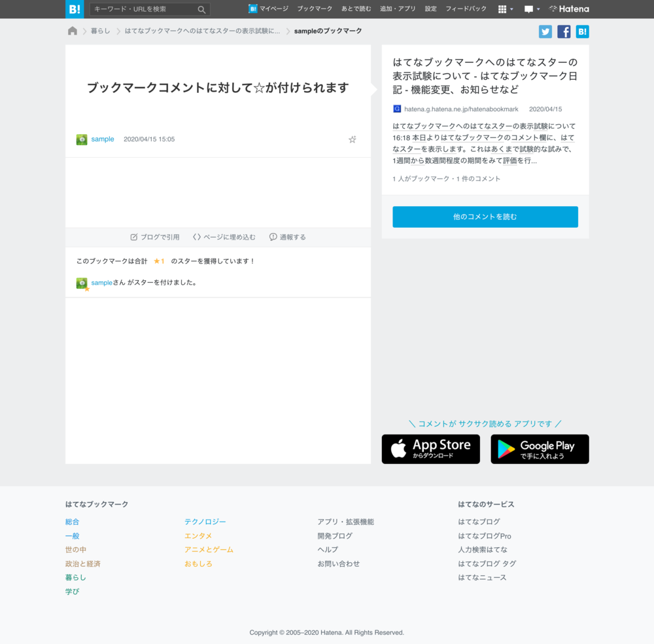Open あとで読む in the top navigation
The height and width of the screenshot is (644, 654).
point(356,9)
